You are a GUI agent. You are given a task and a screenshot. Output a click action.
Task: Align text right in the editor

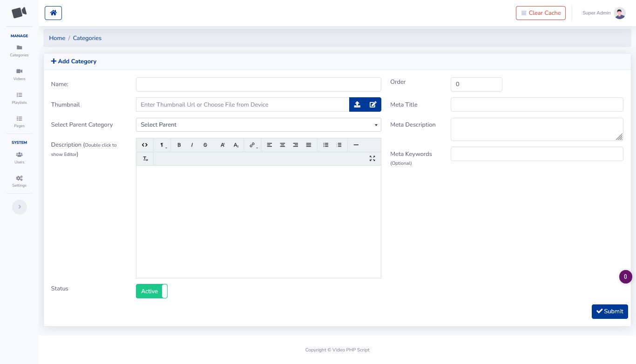[x=296, y=145]
